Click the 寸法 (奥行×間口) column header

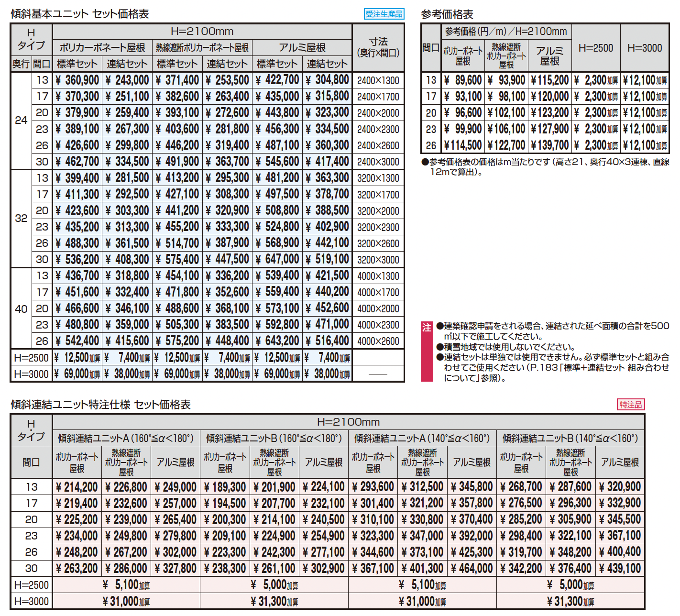pyautogui.click(x=378, y=47)
